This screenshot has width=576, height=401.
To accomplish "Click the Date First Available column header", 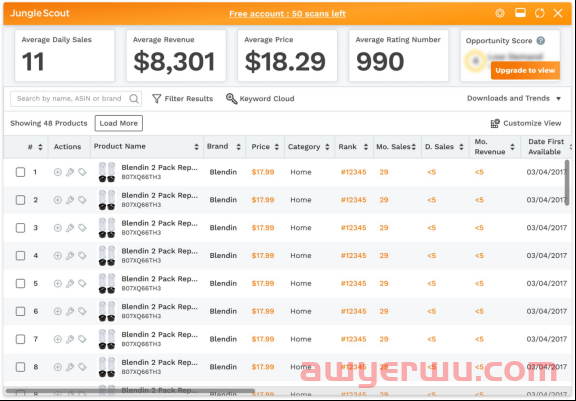I will (546, 147).
